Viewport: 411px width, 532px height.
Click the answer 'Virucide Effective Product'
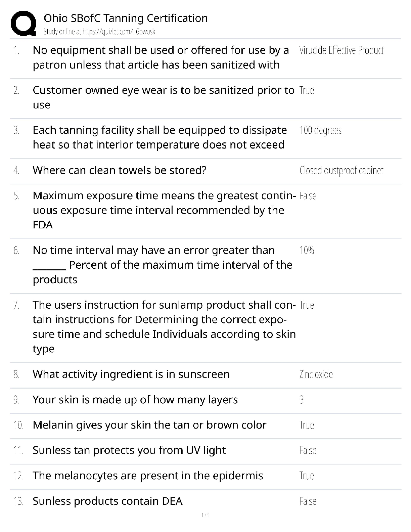click(x=341, y=50)
